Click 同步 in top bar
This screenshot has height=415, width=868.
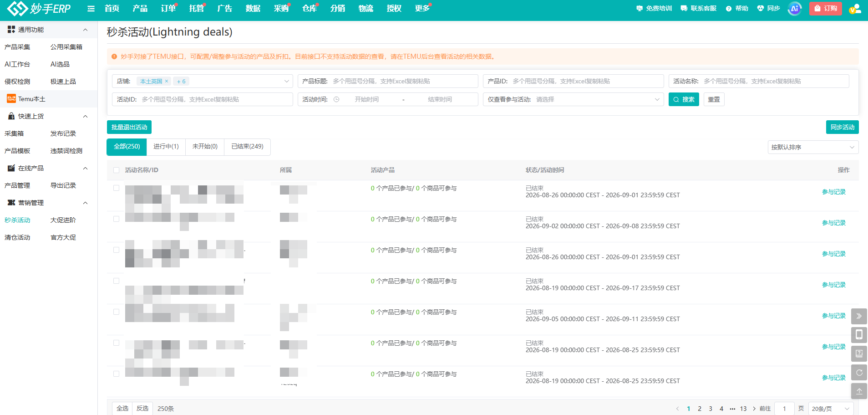point(769,9)
